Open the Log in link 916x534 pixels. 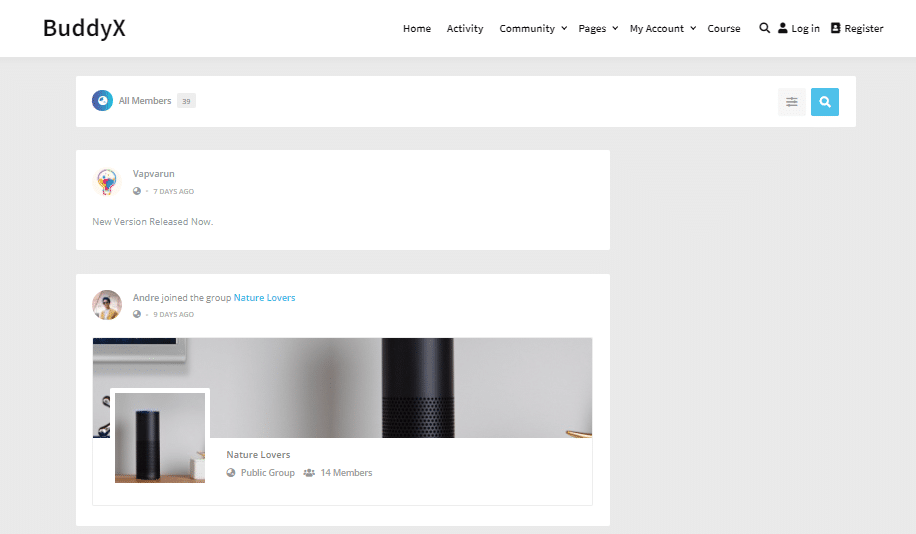coord(805,29)
